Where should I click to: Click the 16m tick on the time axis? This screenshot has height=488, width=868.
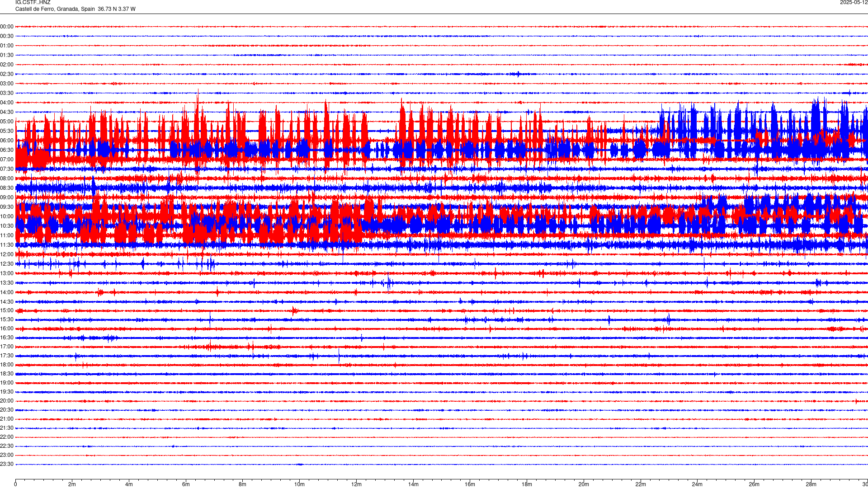click(470, 484)
